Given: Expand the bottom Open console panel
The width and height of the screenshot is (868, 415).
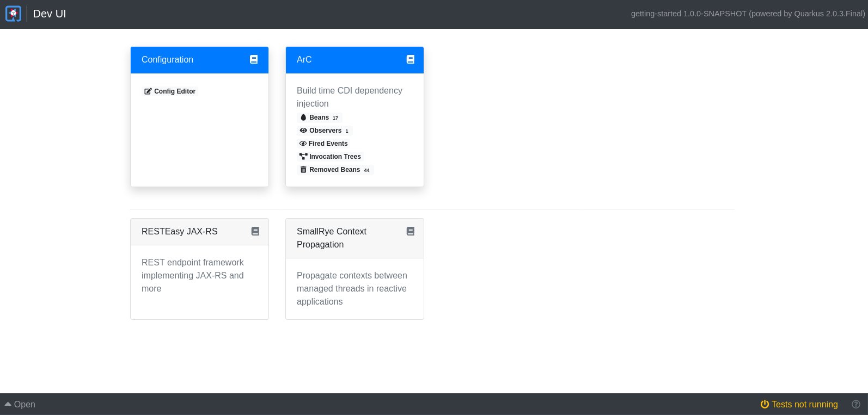Looking at the screenshot, I should 20,404.
